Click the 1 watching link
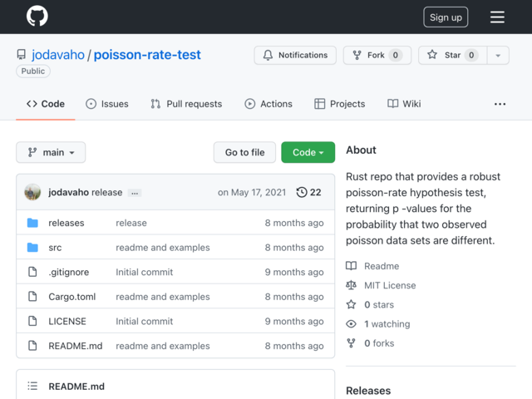This screenshot has height=399, width=532. 387,324
